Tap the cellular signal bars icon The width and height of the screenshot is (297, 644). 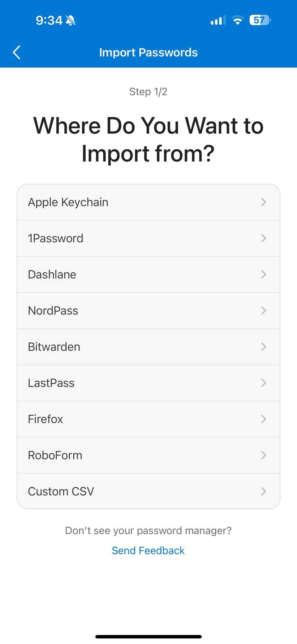217,20
